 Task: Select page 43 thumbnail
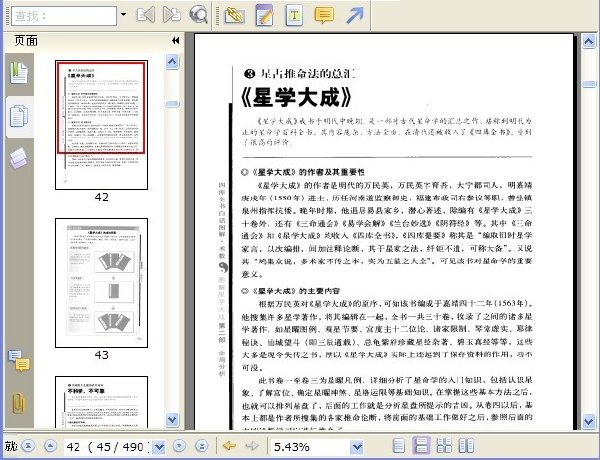pos(101,283)
